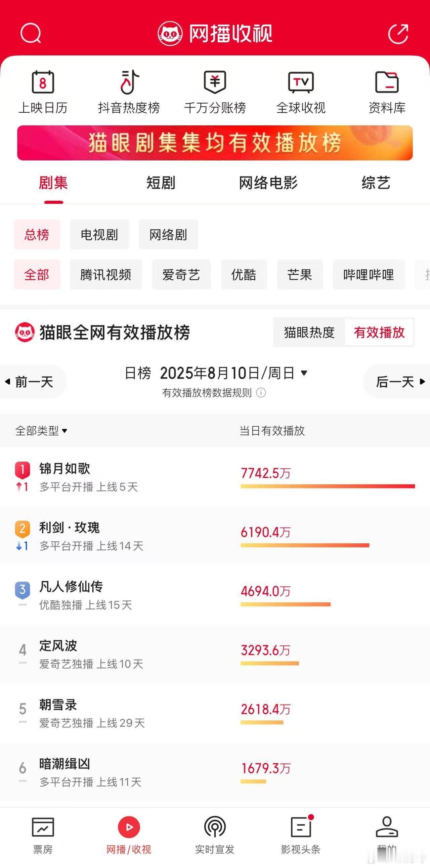Open the 全球收视 TV icon

point(301,82)
